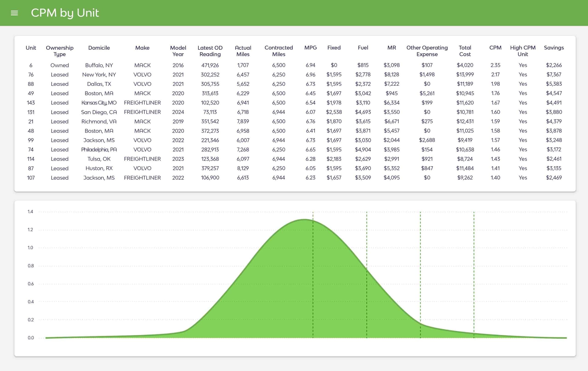Screen dimensions: 588x371
Task: Click the $13,999 total cost value
Action: 465,74
